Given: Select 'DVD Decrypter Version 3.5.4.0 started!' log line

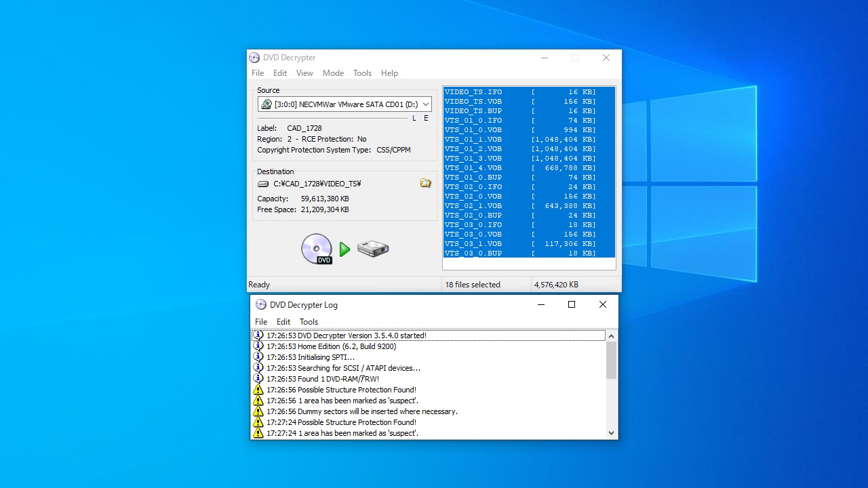Looking at the screenshot, I should tap(428, 335).
